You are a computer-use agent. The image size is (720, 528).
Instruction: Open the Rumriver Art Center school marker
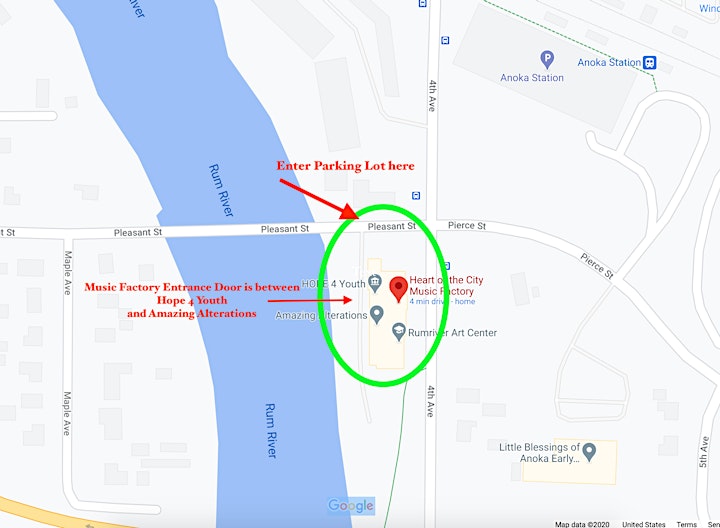(399, 332)
